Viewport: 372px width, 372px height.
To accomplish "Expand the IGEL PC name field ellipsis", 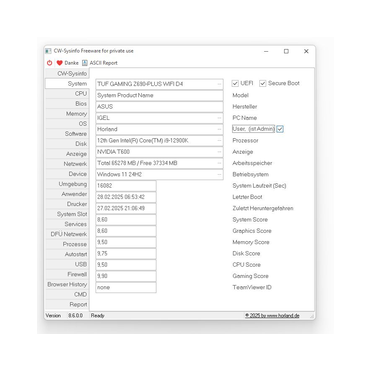I will tap(219, 118).
